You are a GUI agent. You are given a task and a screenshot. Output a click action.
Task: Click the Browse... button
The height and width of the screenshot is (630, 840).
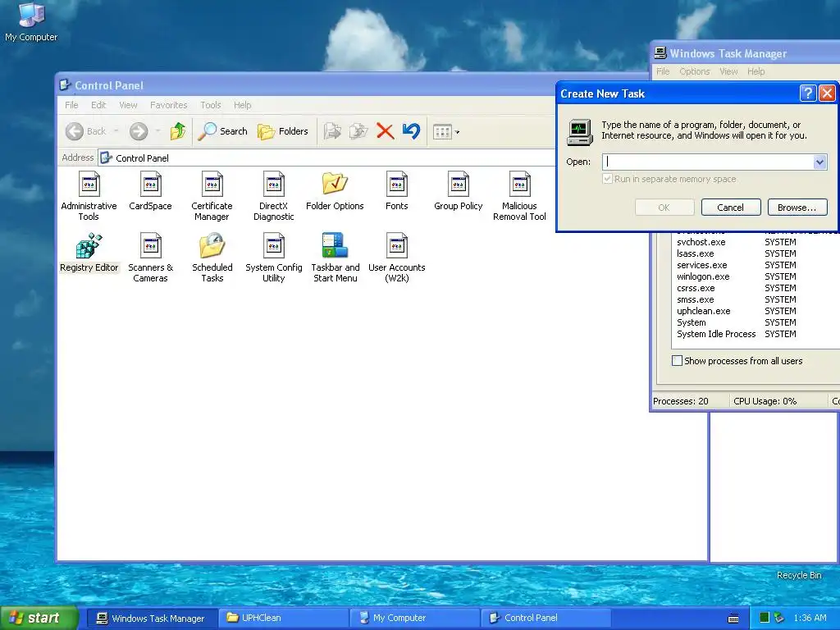tap(797, 208)
